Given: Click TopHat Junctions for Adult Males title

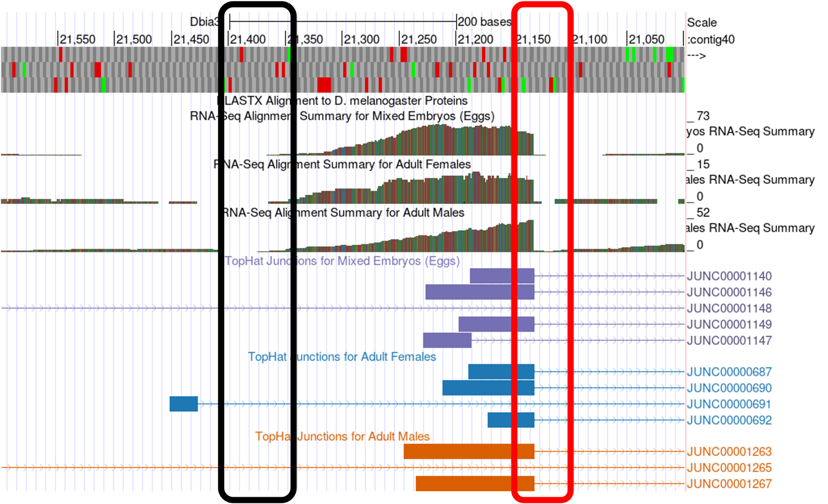Looking at the screenshot, I should point(342,436).
